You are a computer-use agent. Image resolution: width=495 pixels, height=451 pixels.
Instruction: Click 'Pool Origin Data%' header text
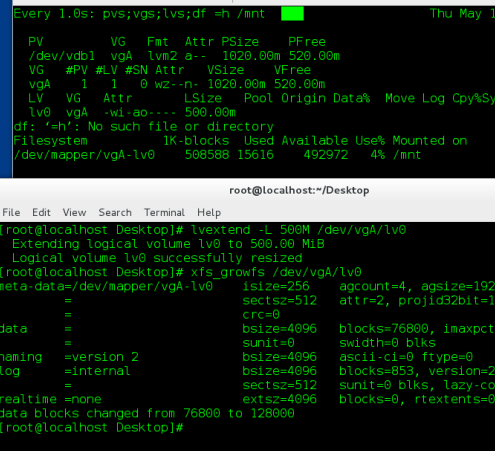click(307, 98)
